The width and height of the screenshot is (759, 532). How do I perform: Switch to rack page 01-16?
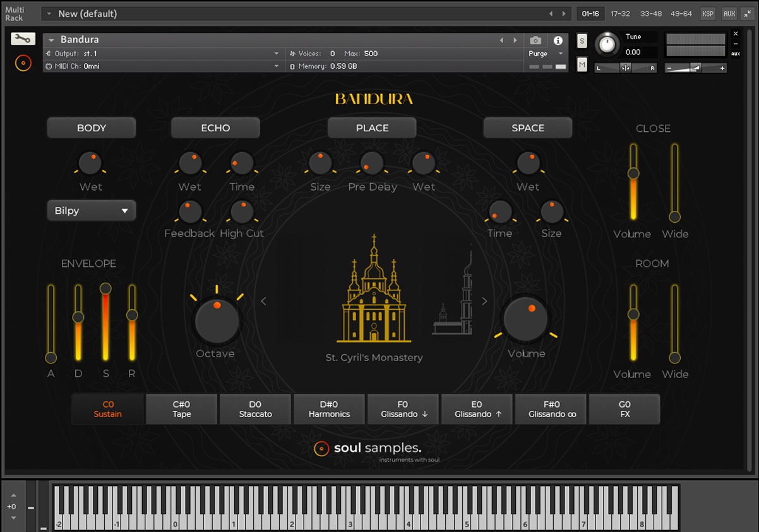pos(590,13)
